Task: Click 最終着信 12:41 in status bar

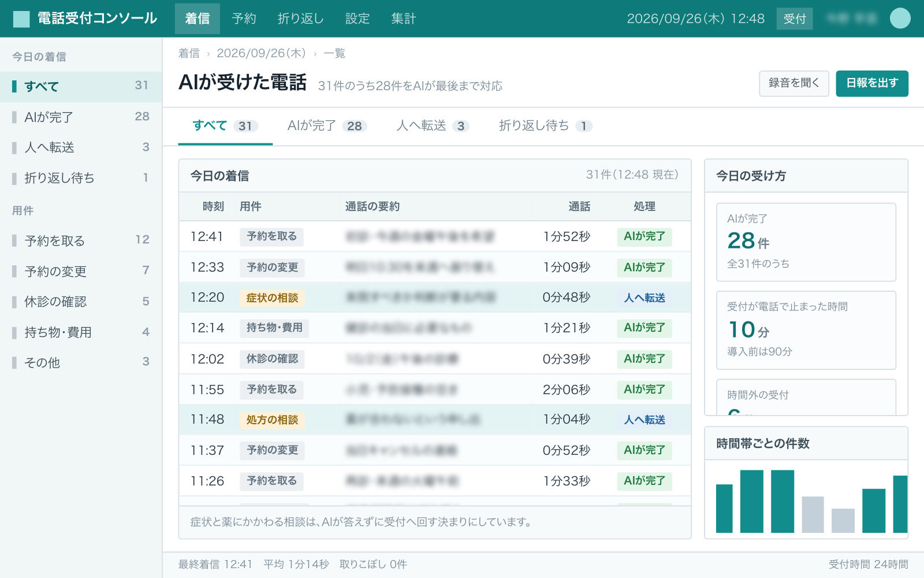Action: click(x=215, y=564)
